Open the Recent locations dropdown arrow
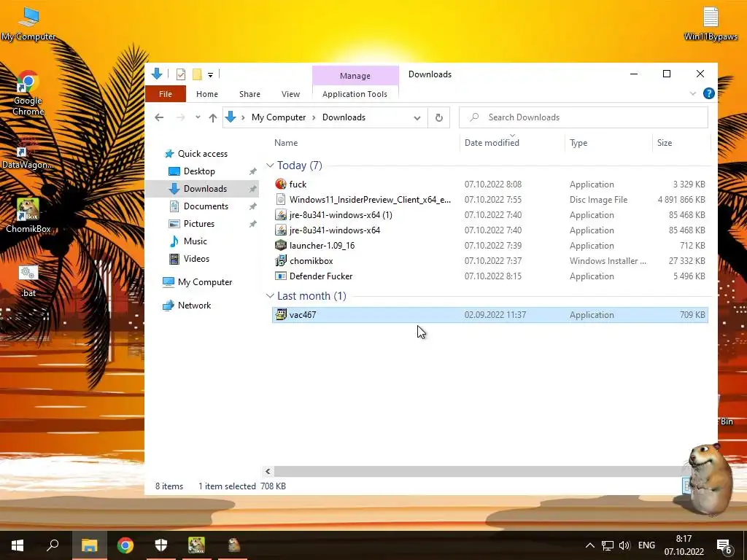Image resolution: width=747 pixels, height=560 pixels. (198, 117)
